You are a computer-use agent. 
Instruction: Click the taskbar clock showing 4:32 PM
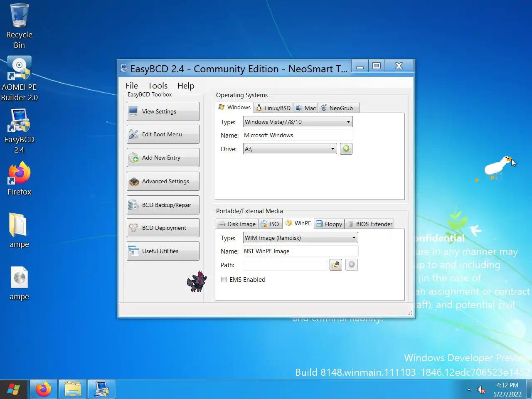[x=507, y=390]
